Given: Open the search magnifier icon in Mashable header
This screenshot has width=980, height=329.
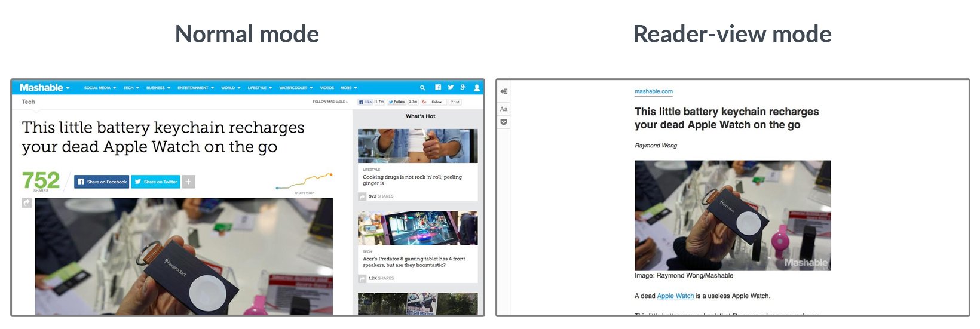Looking at the screenshot, I should 422,87.
